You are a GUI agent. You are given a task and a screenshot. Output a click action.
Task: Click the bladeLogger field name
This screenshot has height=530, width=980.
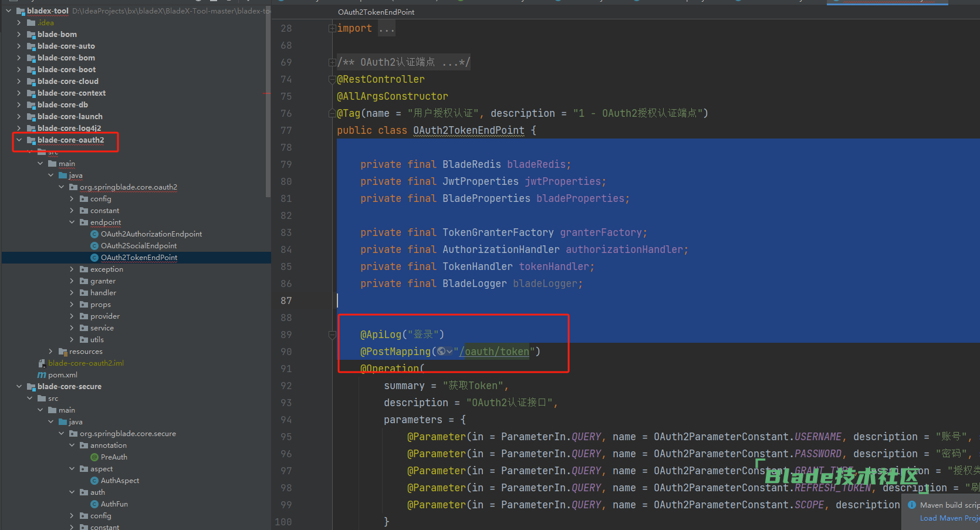[545, 283]
